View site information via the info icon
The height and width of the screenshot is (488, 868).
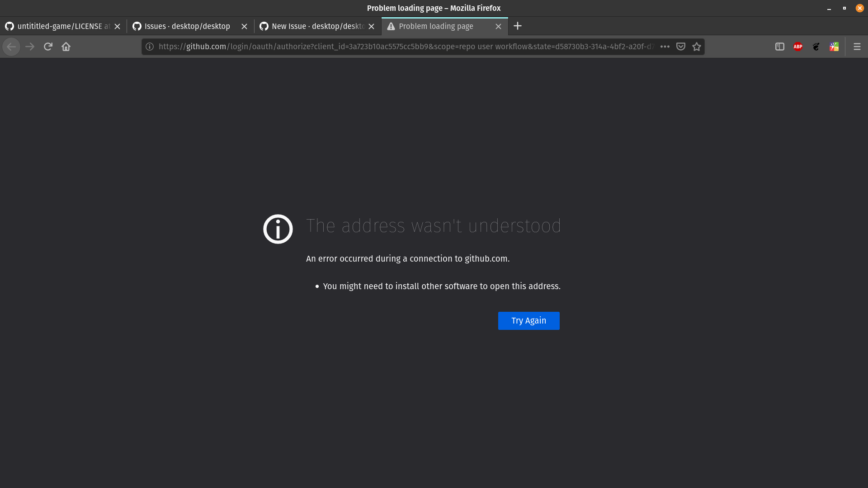click(x=150, y=47)
